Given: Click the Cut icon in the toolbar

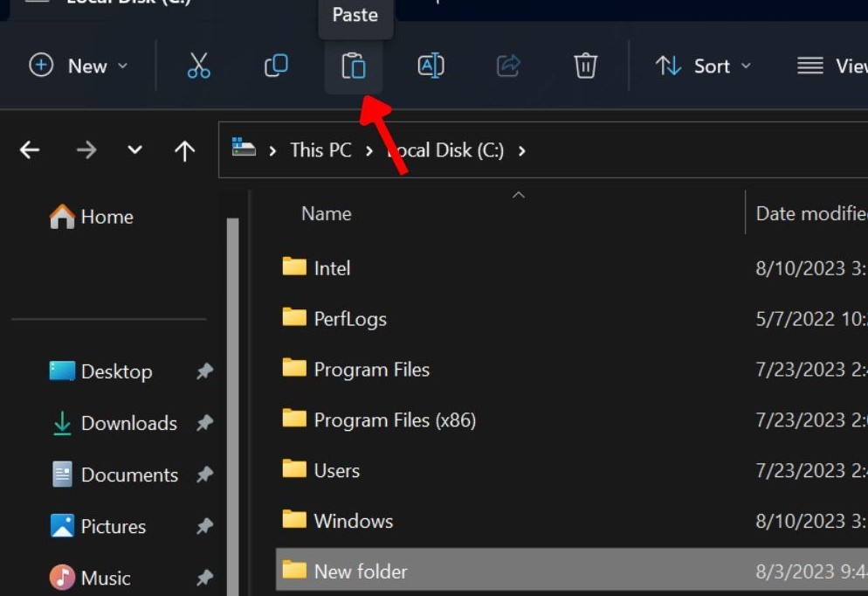Looking at the screenshot, I should (197, 66).
